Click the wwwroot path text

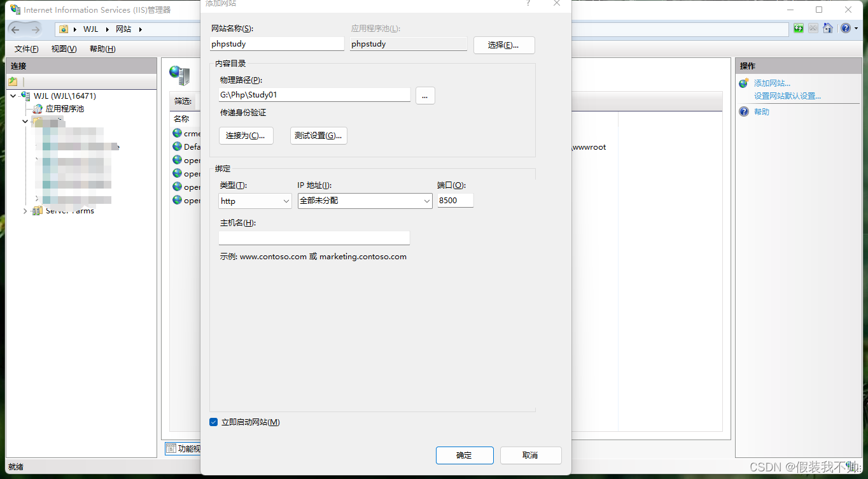pos(589,147)
